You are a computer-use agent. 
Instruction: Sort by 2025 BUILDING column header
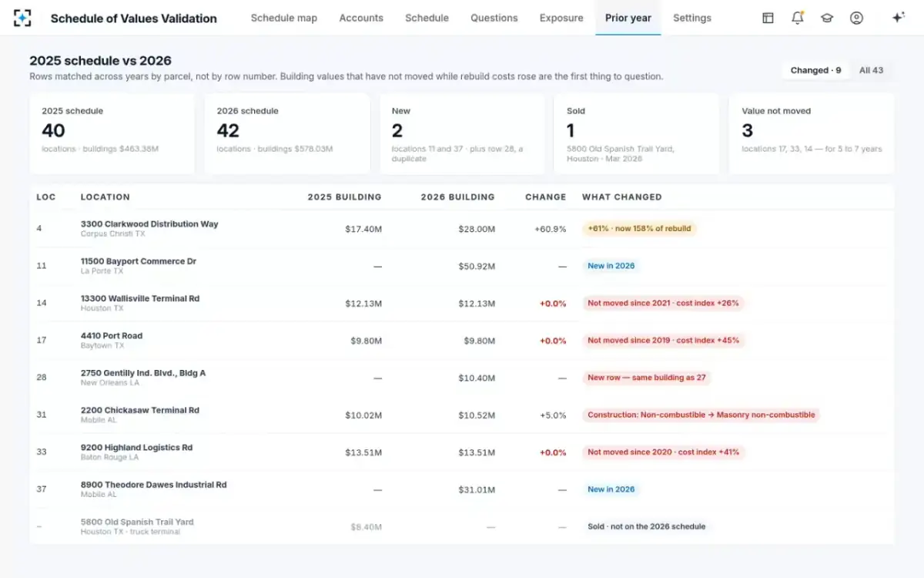click(x=344, y=197)
